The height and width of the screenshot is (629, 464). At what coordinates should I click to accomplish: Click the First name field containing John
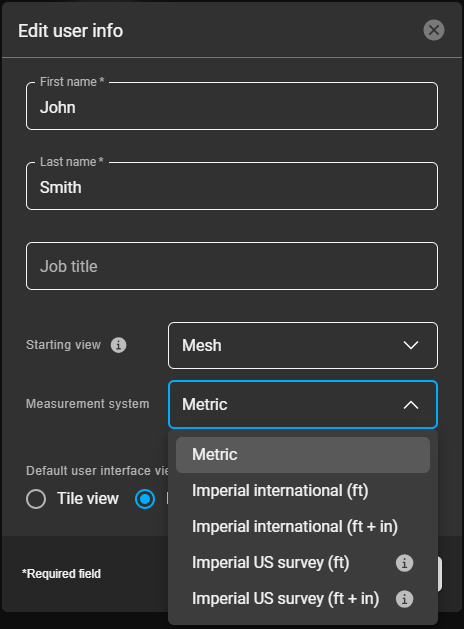[232, 106]
